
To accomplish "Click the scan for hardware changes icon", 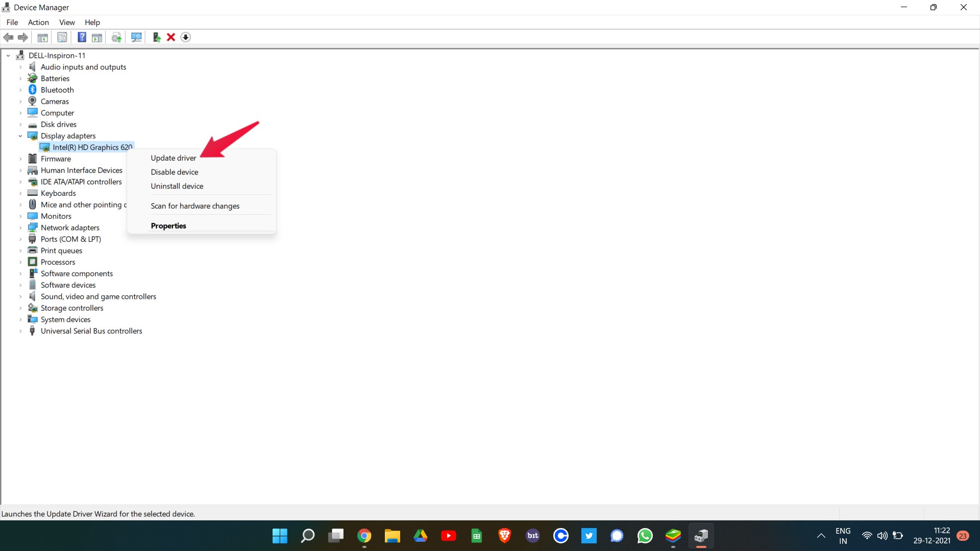I will click(x=136, y=36).
